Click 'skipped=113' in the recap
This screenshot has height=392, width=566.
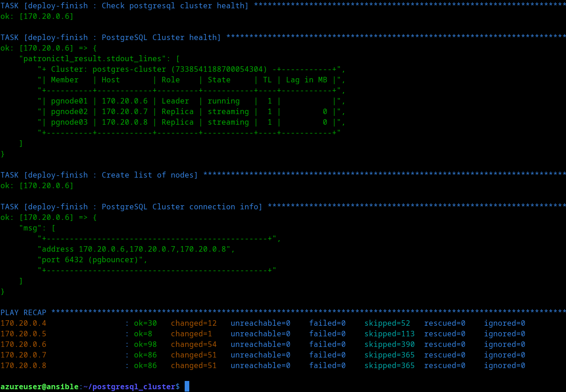390,334
